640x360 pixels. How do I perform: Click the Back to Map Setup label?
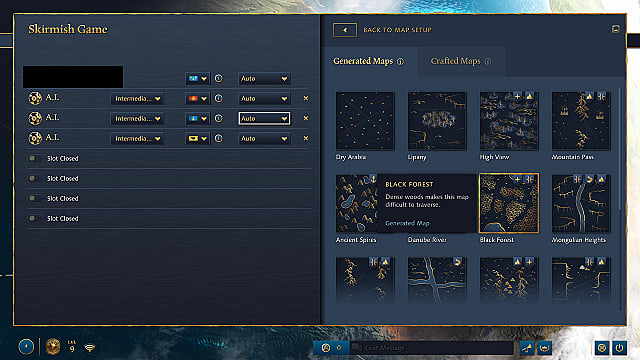click(x=397, y=30)
